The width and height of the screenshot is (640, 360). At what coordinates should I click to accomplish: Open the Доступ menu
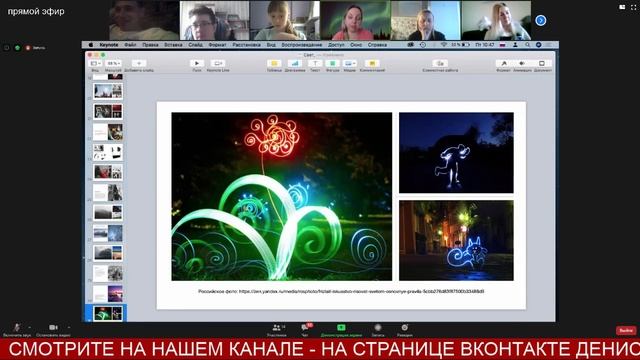[x=336, y=45]
